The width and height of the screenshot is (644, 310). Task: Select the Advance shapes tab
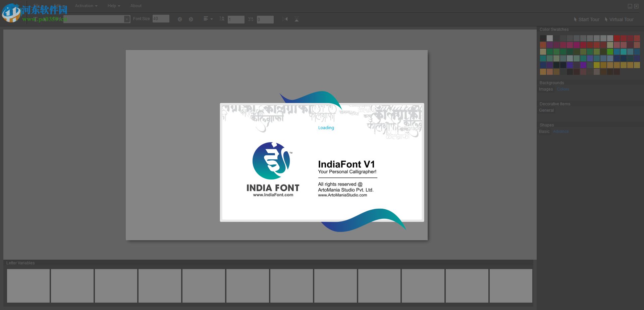[560, 132]
